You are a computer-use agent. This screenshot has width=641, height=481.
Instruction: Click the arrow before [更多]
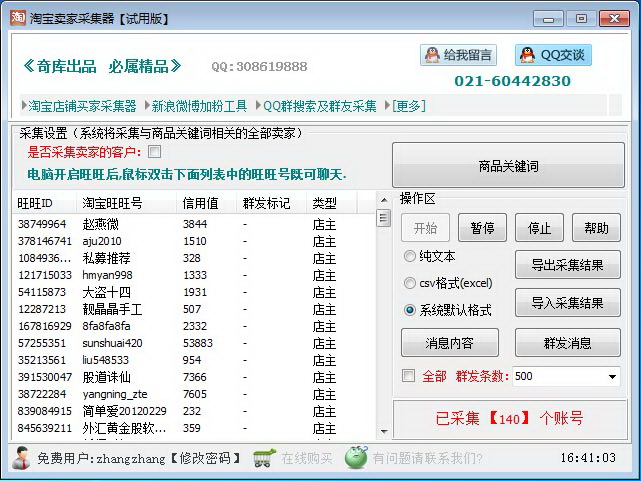click(x=388, y=106)
